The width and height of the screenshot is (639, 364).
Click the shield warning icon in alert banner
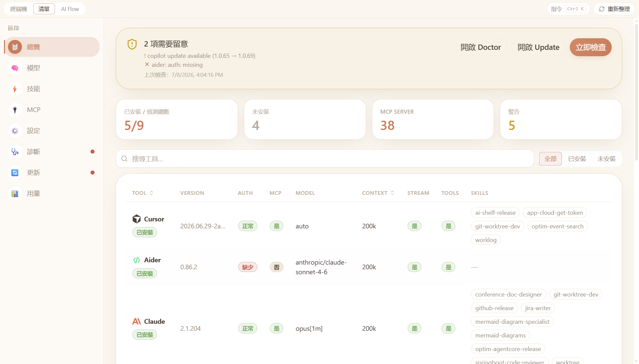(132, 44)
